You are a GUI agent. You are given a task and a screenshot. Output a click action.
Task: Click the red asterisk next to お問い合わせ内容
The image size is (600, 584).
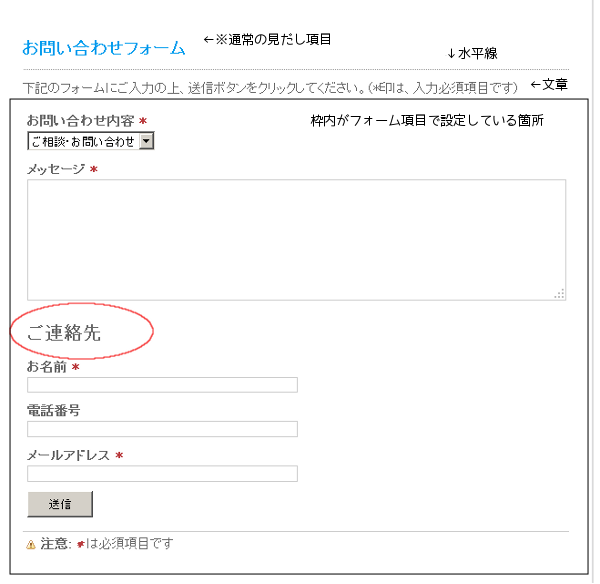point(143,121)
